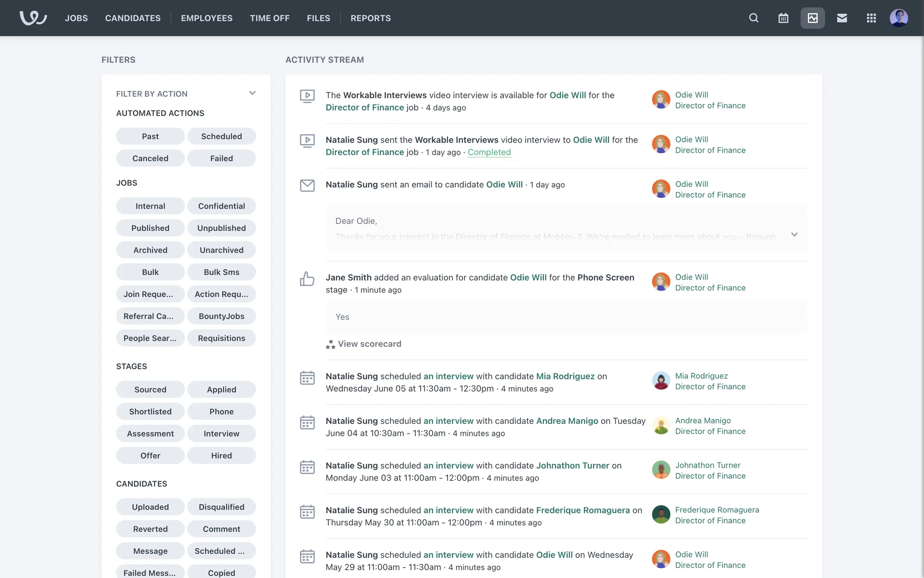Click the Workable logo
Screen dimensions: 924x578
coord(33,18)
